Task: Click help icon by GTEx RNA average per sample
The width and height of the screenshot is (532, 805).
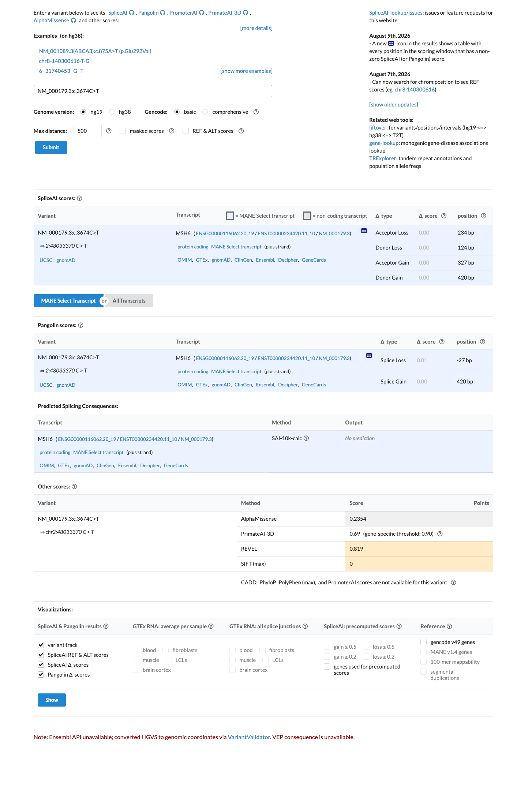Action: (211, 626)
